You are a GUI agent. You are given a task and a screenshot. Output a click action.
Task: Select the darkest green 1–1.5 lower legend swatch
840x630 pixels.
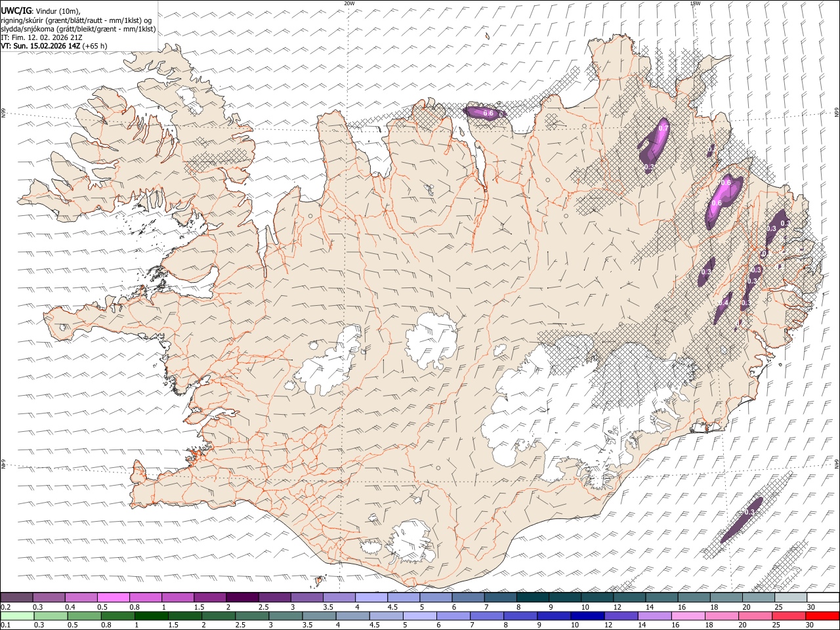[x=152, y=616]
